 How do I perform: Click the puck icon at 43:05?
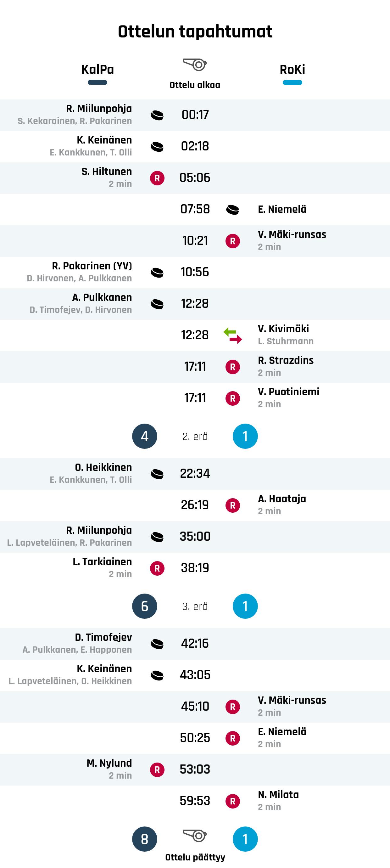coord(157,675)
